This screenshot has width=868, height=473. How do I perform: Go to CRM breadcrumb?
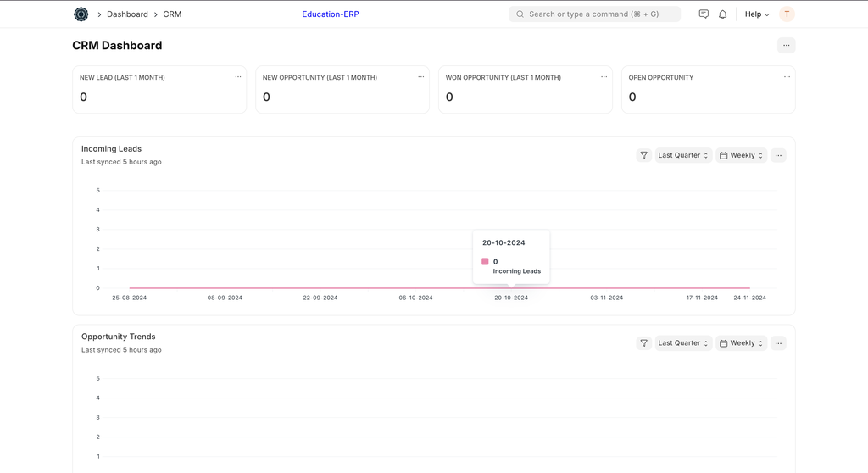[x=172, y=14]
